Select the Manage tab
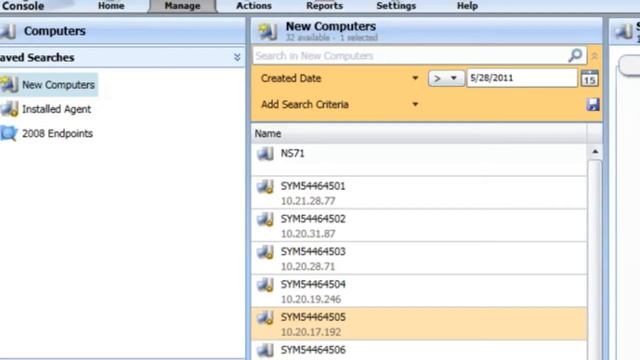This screenshot has height=360, width=640. [182, 6]
